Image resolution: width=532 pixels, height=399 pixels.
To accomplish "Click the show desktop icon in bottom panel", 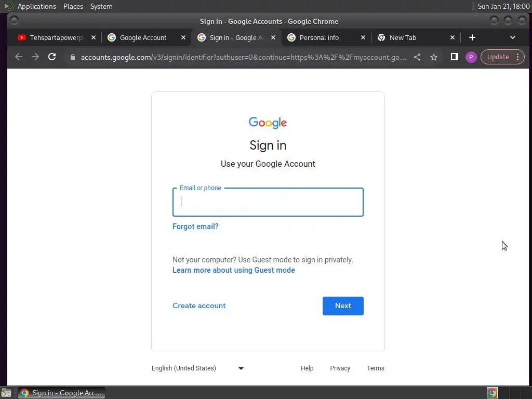I will [x=6, y=393].
